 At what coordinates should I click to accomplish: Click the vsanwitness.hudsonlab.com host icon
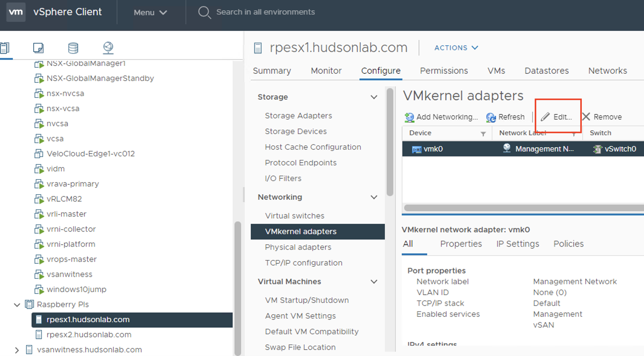pos(29,350)
